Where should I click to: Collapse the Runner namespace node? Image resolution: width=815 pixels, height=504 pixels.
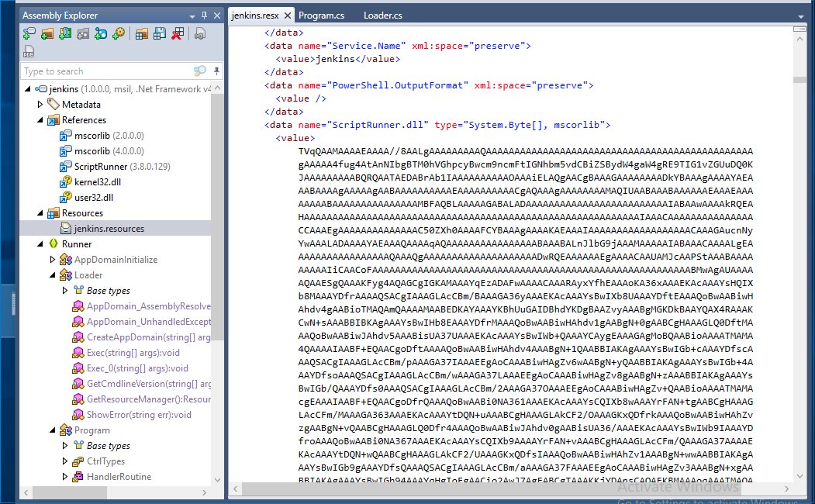click(40, 244)
